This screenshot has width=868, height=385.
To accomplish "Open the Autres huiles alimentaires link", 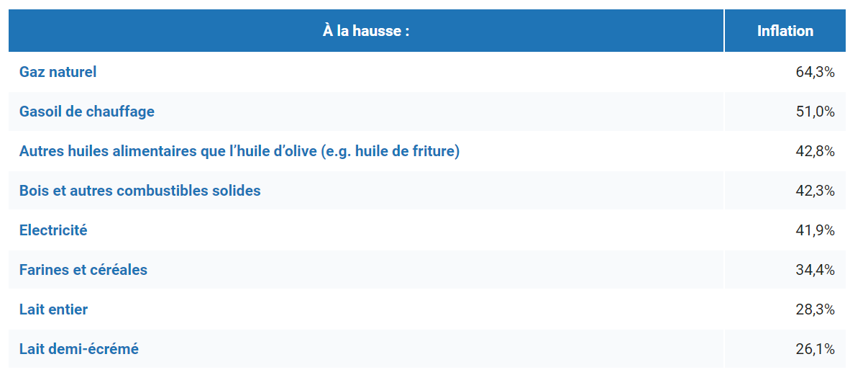I will (239, 151).
